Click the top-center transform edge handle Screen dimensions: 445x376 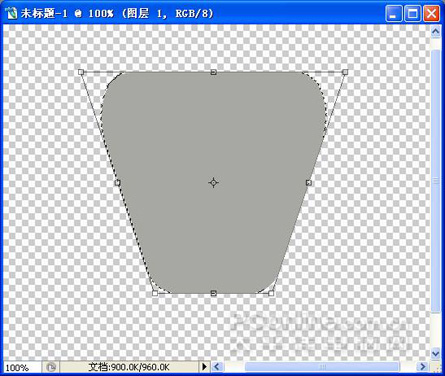(214, 72)
